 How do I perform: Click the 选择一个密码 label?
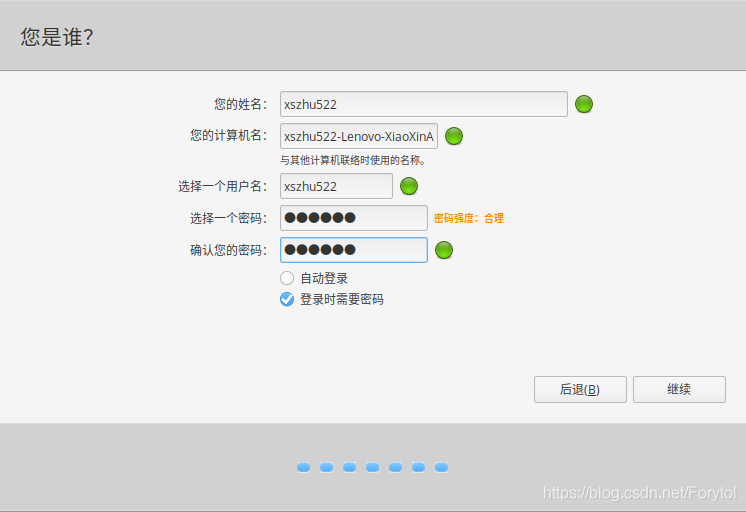coord(228,218)
